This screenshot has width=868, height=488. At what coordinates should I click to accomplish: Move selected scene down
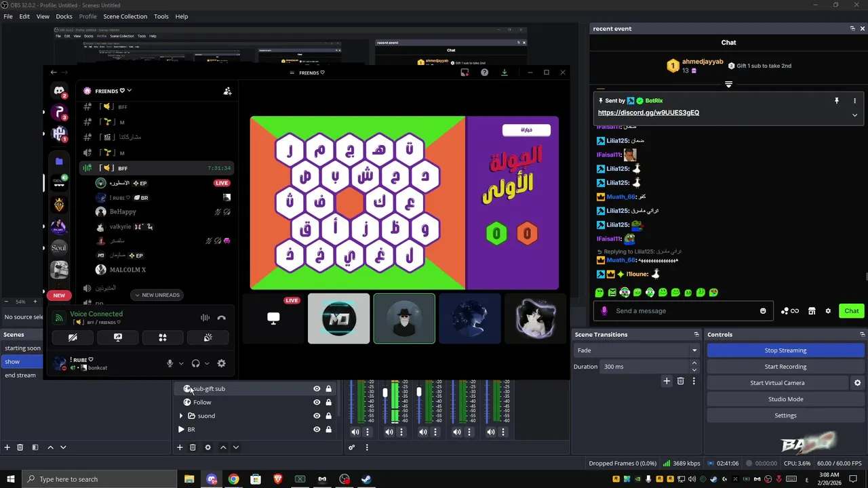63,447
